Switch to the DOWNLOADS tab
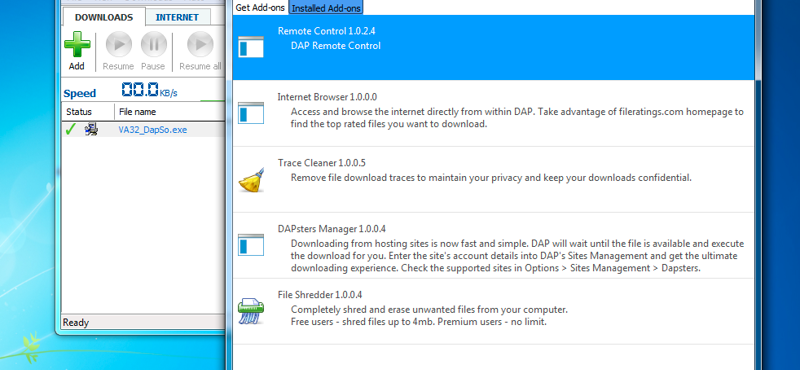Viewport: 800px width, 370px height. pos(104,17)
